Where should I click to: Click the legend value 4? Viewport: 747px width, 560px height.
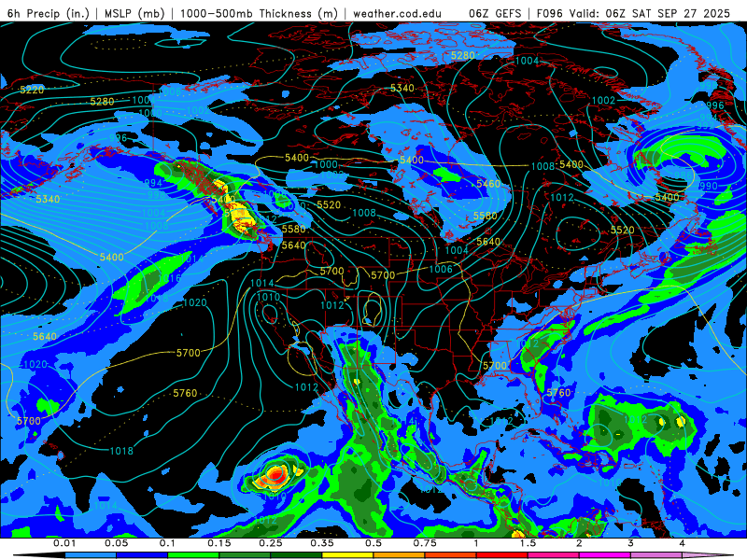(683, 543)
